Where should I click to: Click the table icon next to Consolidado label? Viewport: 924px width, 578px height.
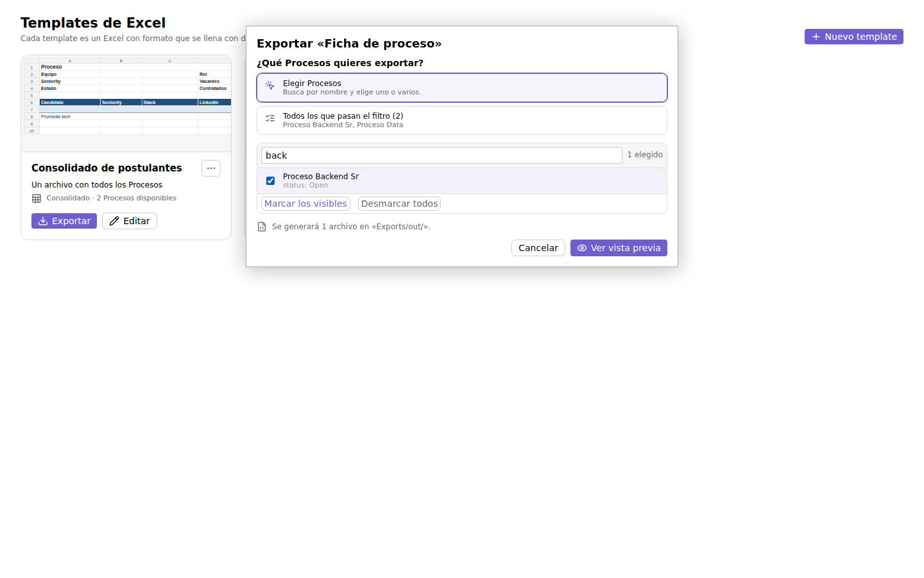(x=37, y=198)
